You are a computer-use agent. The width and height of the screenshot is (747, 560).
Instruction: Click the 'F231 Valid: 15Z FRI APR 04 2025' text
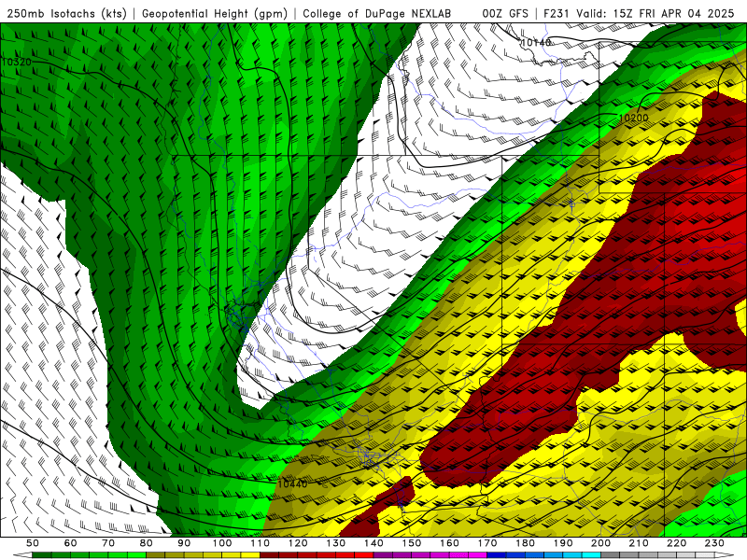tap(639, 13)
